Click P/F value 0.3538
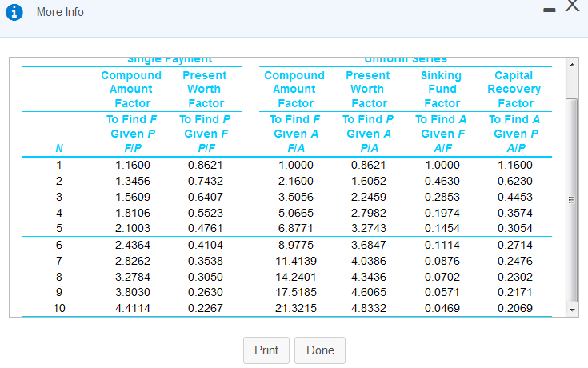 coord(206,261)
